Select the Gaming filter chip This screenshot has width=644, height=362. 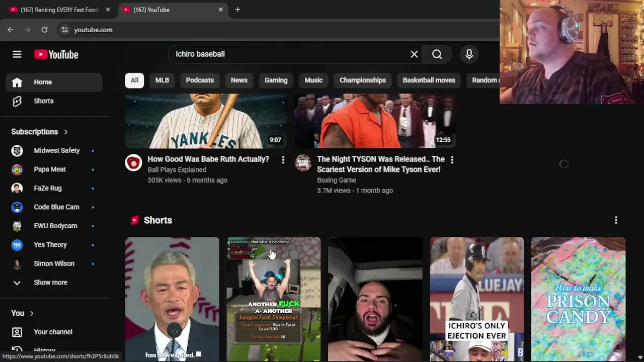[x=276, y=80]
